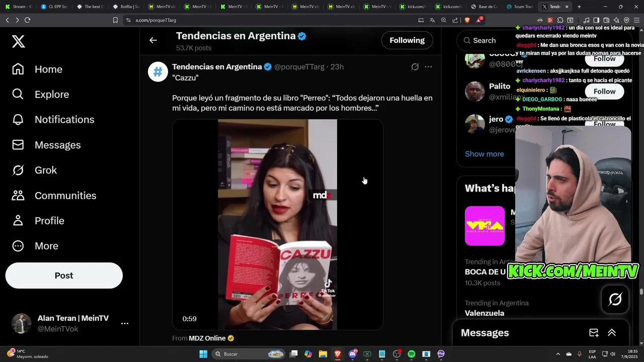Open the Brave Rewards triangle icon
The width and height of the screenshot is (644, 362).
coord(479,20)
